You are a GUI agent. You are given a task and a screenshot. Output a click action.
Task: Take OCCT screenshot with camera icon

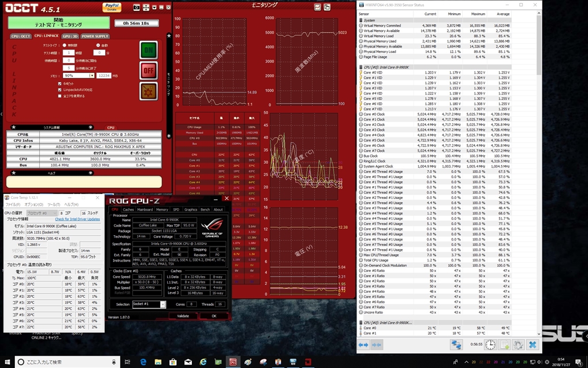pyautogui.click(x=137, y=7)
